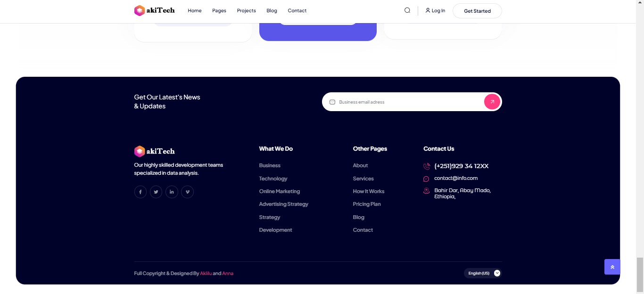644x300 pixels.
Task: Open the Online Marketing link
Action: [280, 191]
